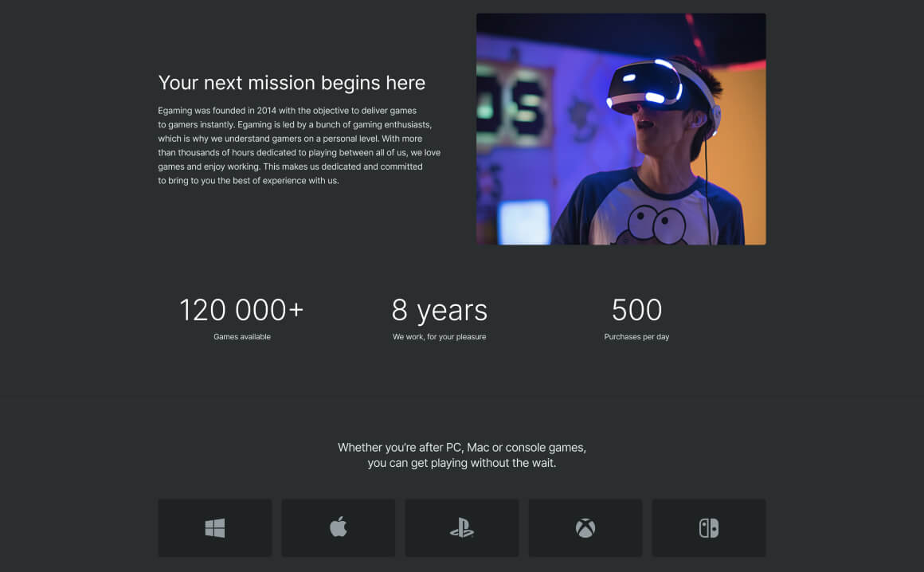
Task: Choose the PlayStation platform icon
Action: tap(461, 527)
